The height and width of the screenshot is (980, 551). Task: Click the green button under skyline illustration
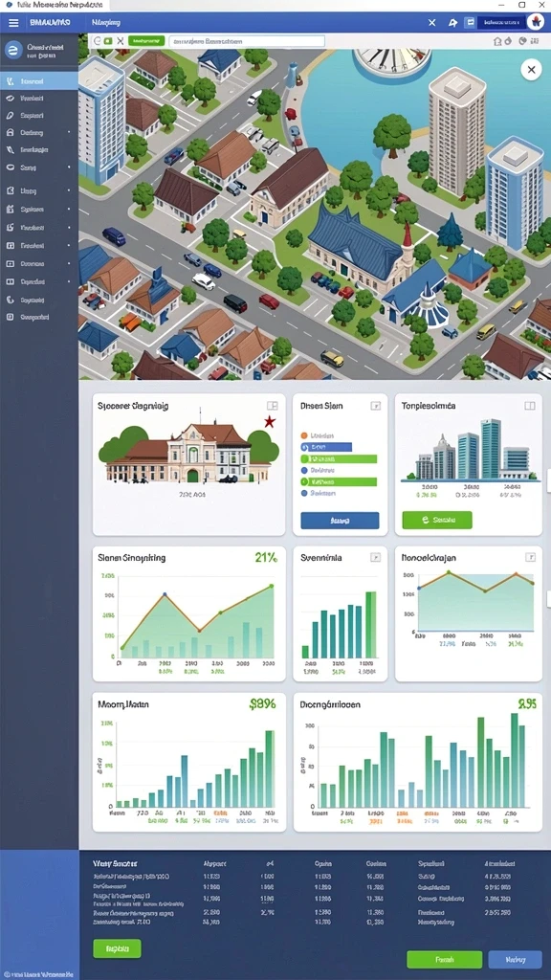[436, 520]
